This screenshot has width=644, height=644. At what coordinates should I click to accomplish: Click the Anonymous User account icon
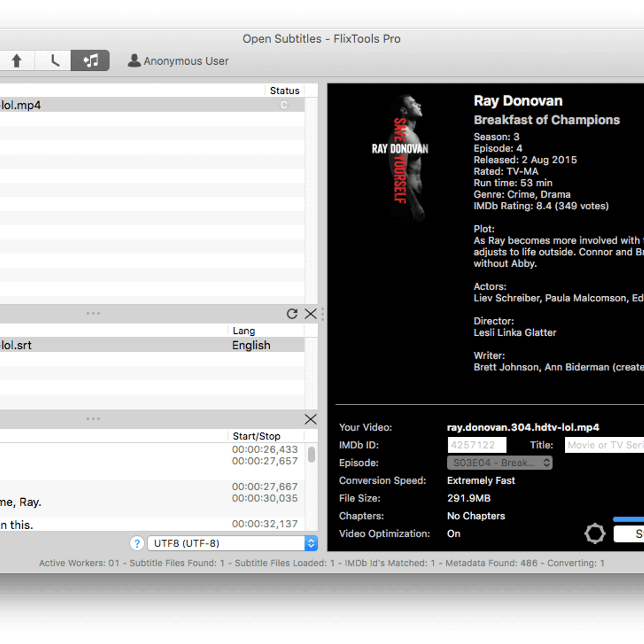click(134, 60)
